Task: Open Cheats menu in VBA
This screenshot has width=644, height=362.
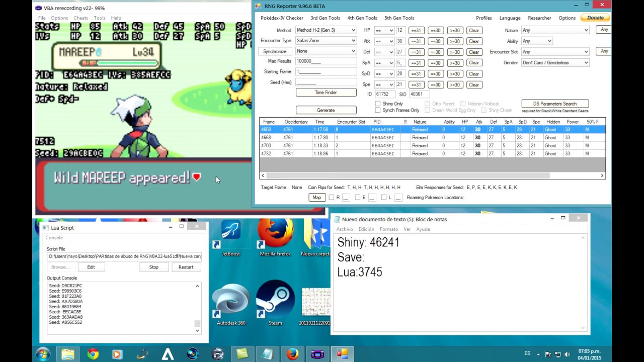Action: pyautogui.click(x=80, y=18)
